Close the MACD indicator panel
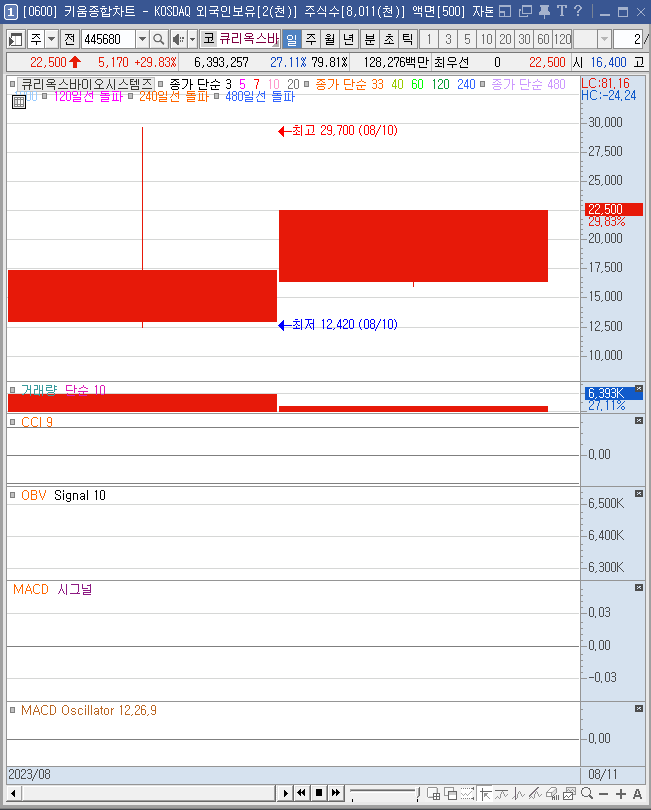The width and height of the screenshot is (651, 810). (639, 587)
